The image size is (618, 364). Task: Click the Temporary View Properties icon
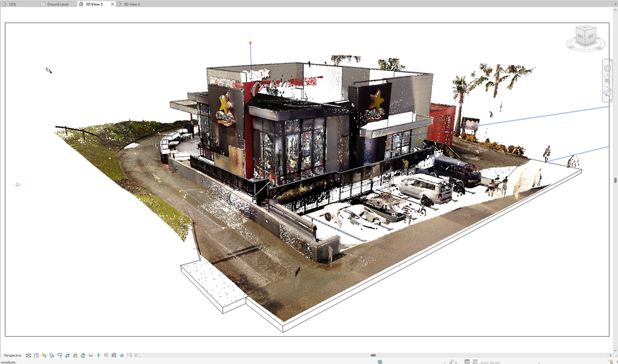[106, 355]
